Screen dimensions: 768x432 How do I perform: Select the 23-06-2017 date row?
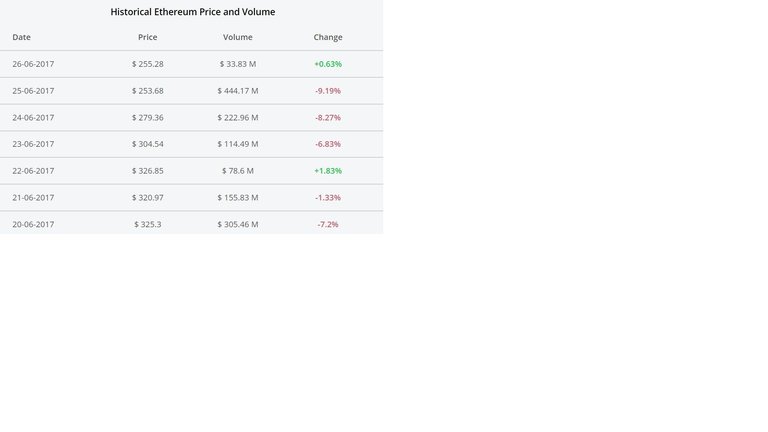(x=192, y=144)
